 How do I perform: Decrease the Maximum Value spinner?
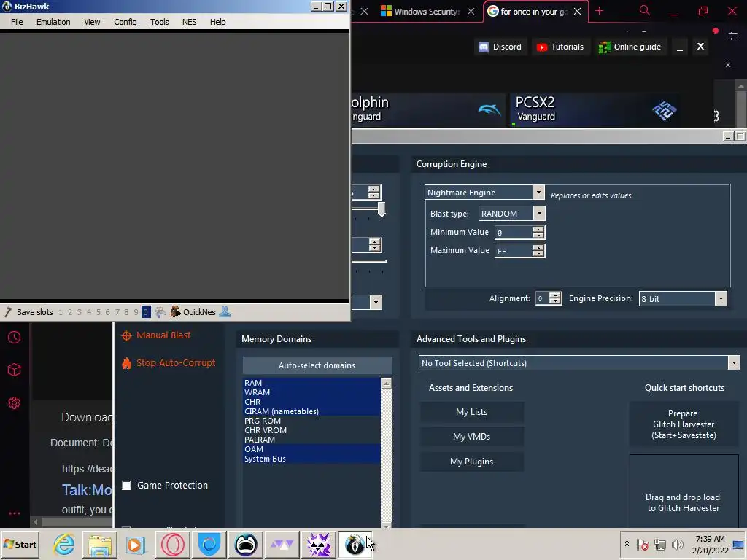pos(538,254)
